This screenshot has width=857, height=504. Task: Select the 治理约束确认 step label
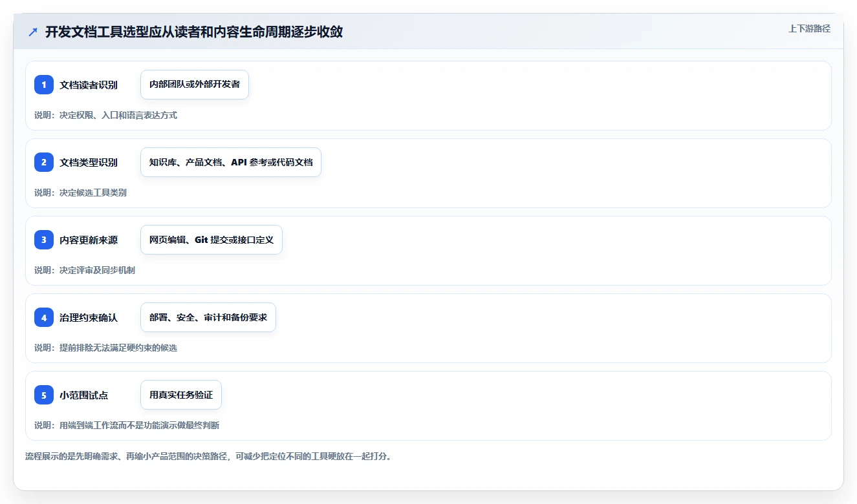click(x=89, y=317)
